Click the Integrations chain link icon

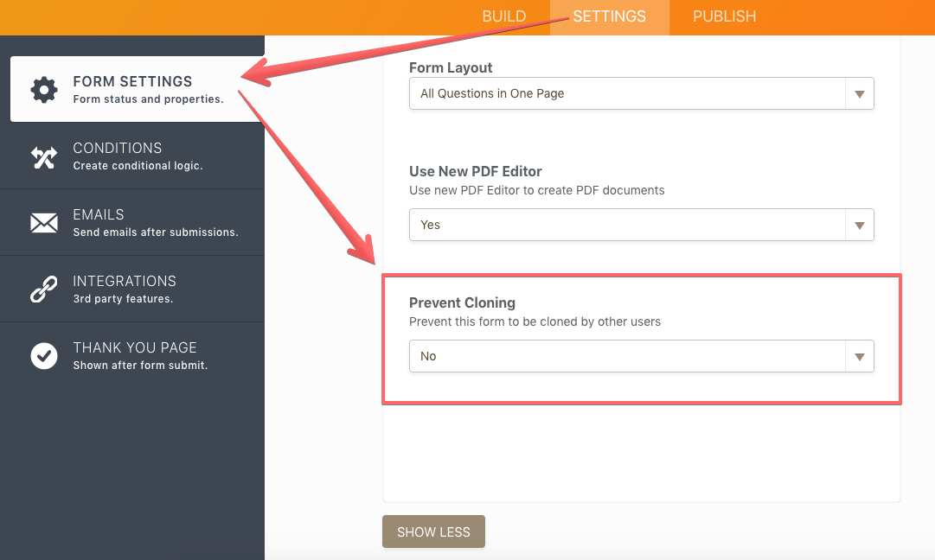click(x=43, y=290)
